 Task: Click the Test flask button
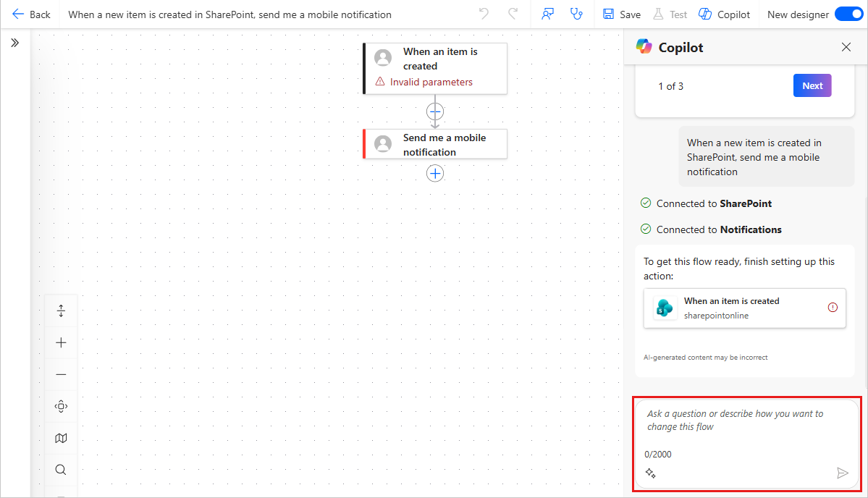pyautogui.click(x=670, y=14)
